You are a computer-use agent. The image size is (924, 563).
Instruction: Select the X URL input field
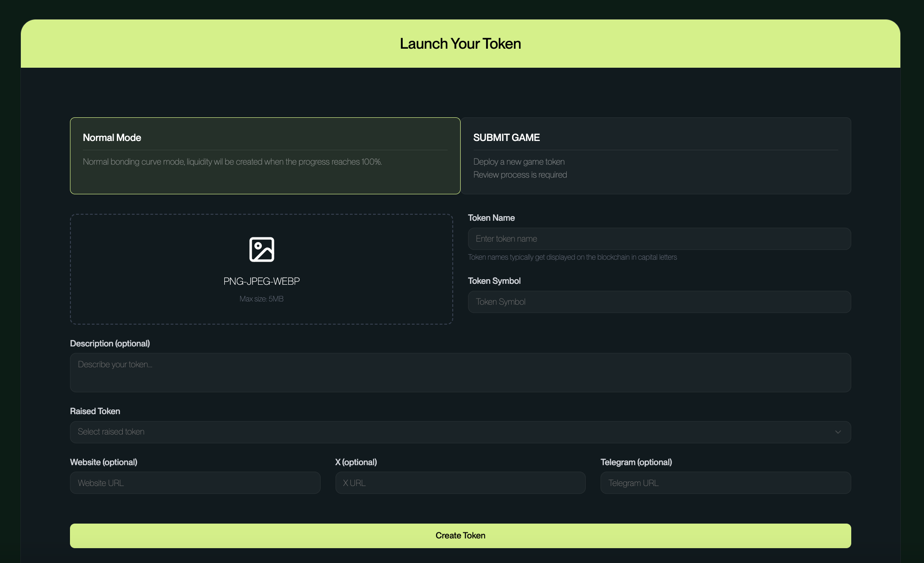click(x=460, y=483)
